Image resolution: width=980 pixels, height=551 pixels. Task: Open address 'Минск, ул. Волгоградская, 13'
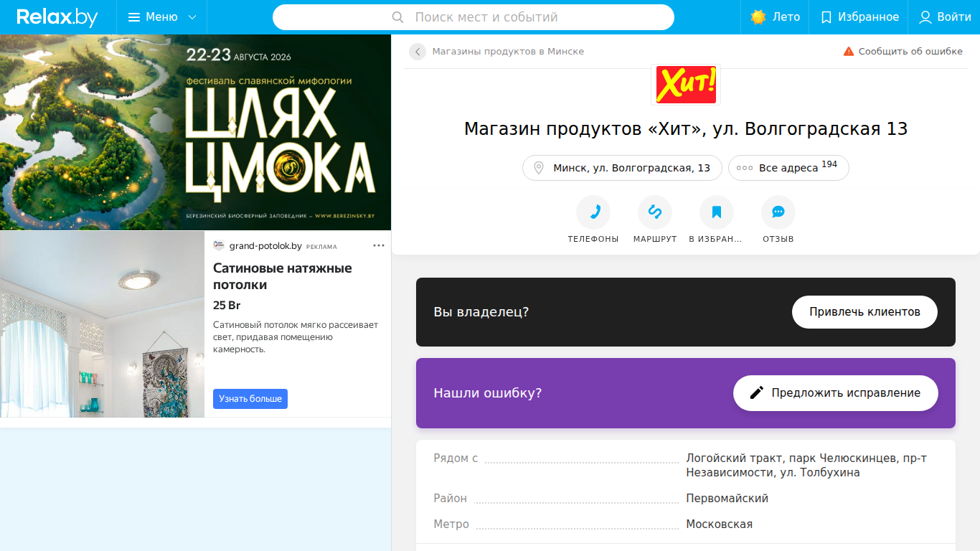pyautogui.click(x=623, y=168)
